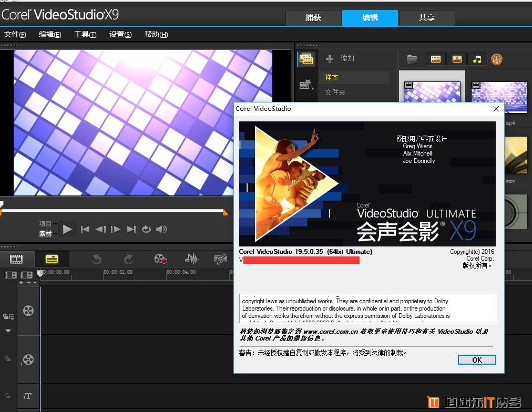Image resolution: width=532 pixels, height=412 pixels.
Task: Toggle ripple editing lock on video track
Action: 8,316
